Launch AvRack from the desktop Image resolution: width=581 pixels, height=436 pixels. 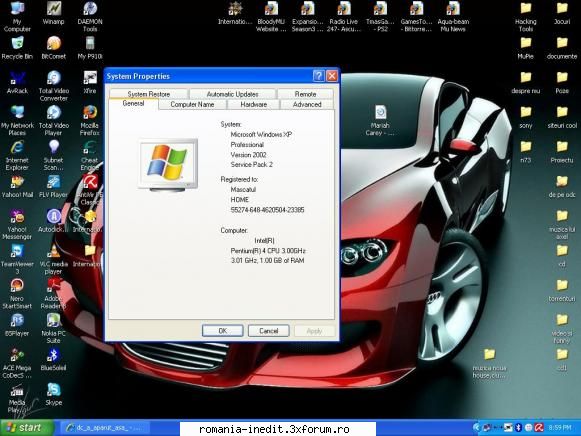point(17,82)
